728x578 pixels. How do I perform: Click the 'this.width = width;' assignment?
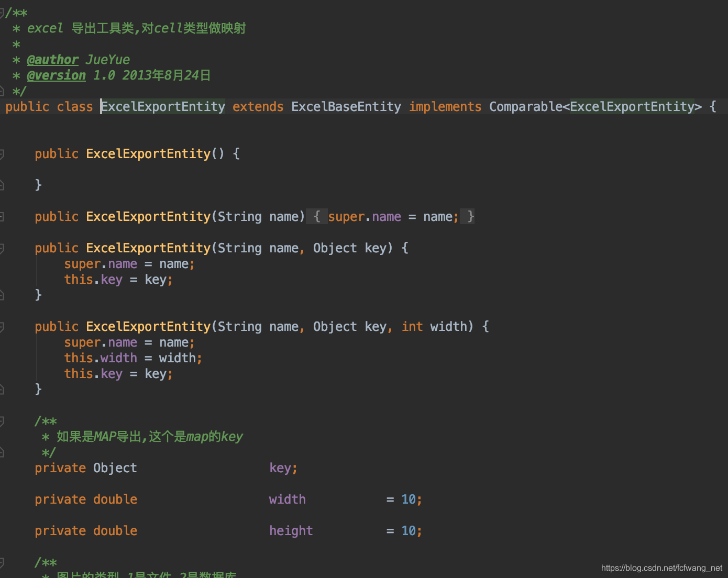pyautogui.click(x=133, y=358)
